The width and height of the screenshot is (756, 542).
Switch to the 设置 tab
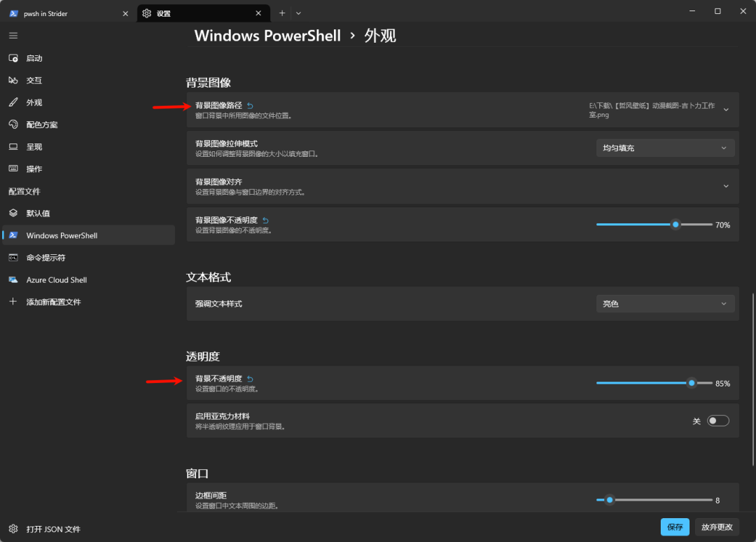[204, 13]
